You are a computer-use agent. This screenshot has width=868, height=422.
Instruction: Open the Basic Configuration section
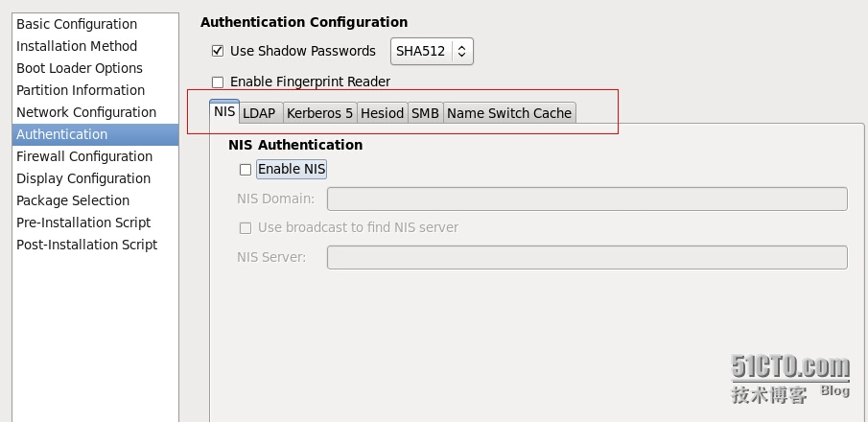tap(95, 24)
